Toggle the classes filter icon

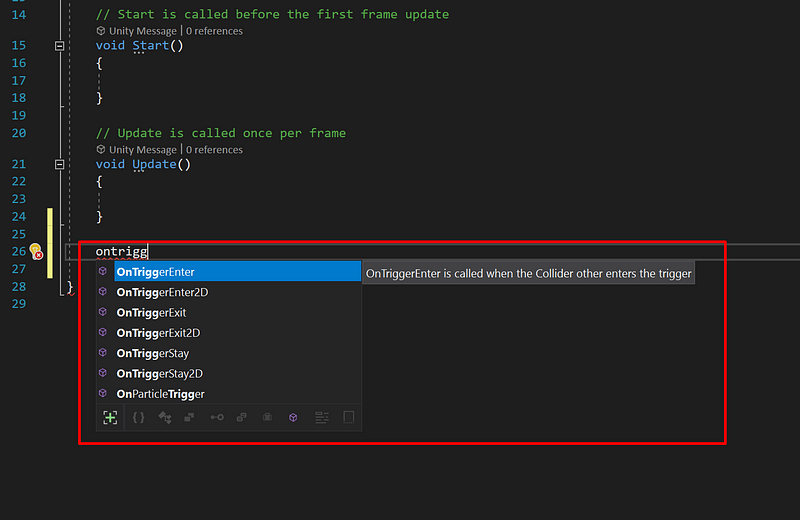(x=164, y=417)
